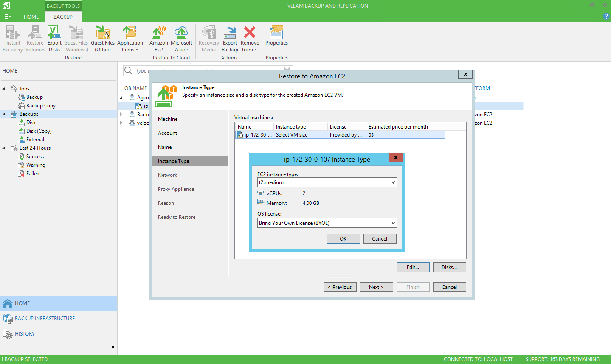Open the help question mark icon

(606, 16)
